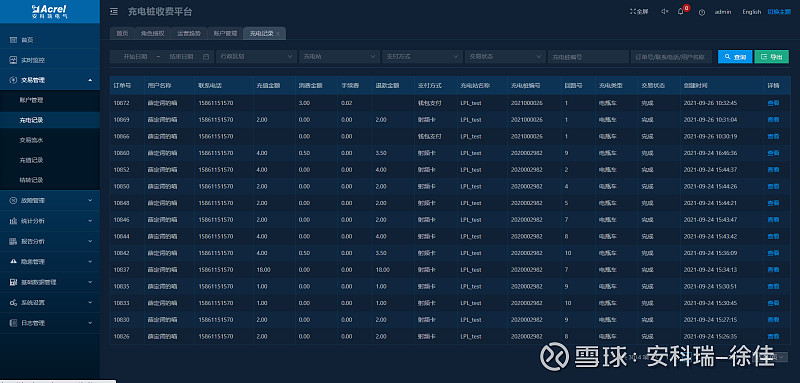Toggle the mute speaker icon in header
The image size is (800, 383).
pos(664,12)
